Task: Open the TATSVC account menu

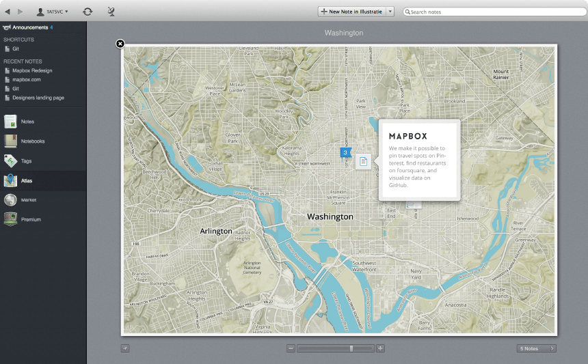Action: 52,12
